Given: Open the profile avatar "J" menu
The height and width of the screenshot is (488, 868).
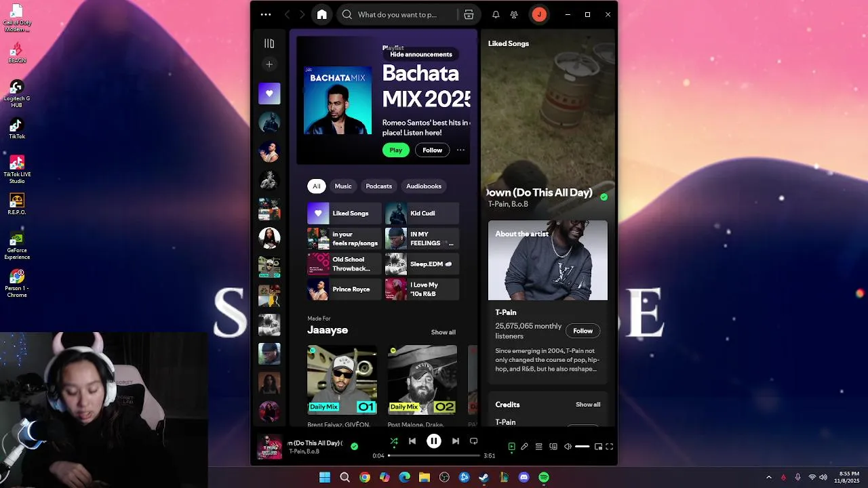Looking at the screenshot, I should point(539,14).
